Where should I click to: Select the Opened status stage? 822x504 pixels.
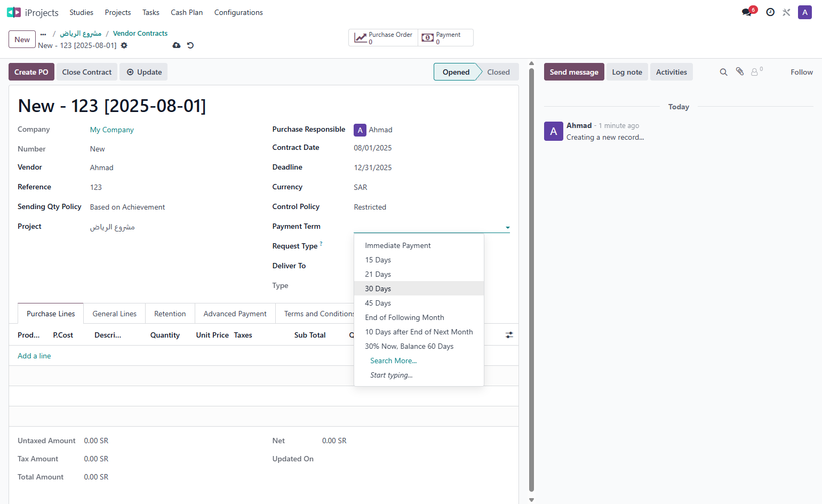coord(456,72)
